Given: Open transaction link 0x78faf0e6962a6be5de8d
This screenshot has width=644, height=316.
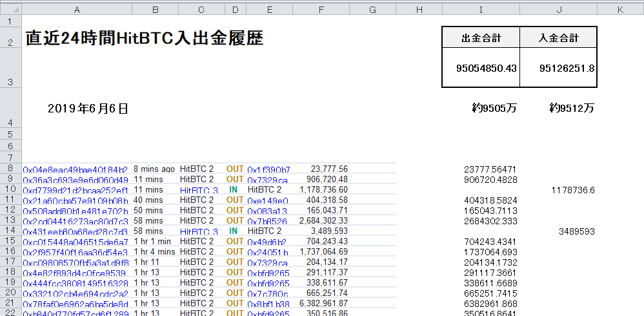Looking at the screenshot, I should pos(75,304).
